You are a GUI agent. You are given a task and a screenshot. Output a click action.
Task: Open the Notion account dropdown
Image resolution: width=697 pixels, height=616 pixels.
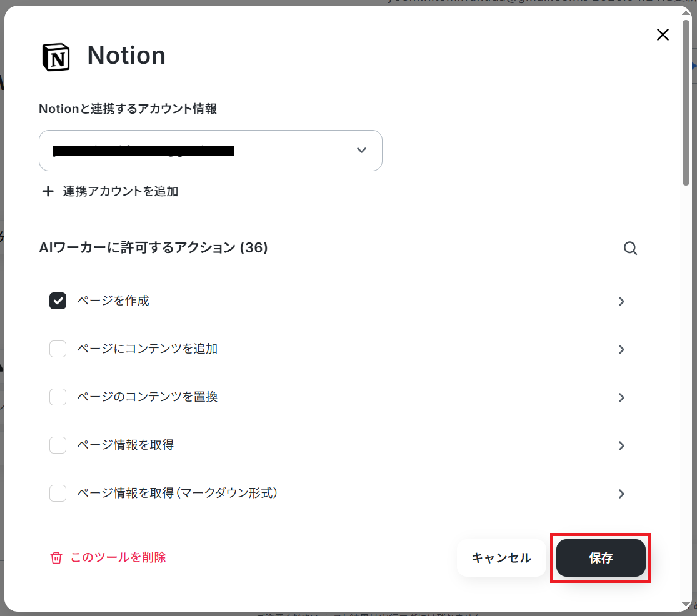pos(211,151)
